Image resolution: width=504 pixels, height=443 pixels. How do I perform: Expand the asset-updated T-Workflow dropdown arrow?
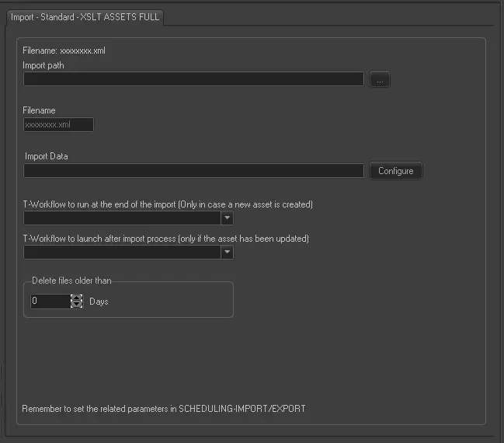tap(227, 252)
